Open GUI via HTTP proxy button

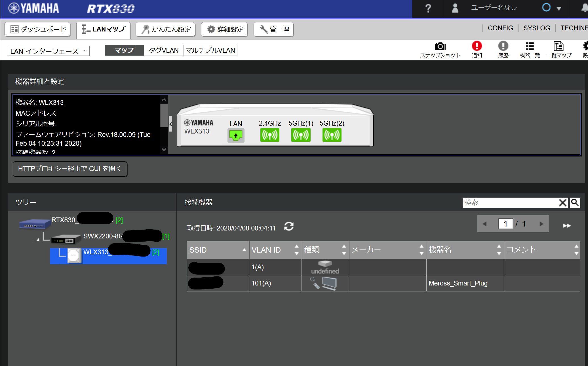70,169
